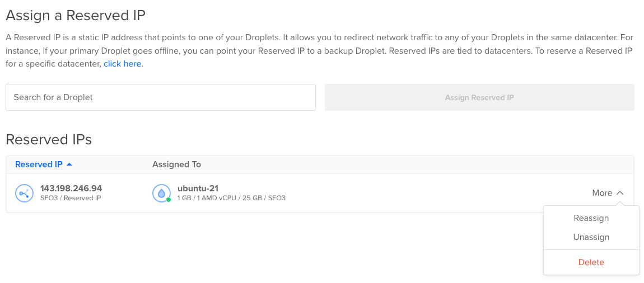Click the IP address 143.198.246.94
This screenshot has width=644, height=283.
pos(71,188)
